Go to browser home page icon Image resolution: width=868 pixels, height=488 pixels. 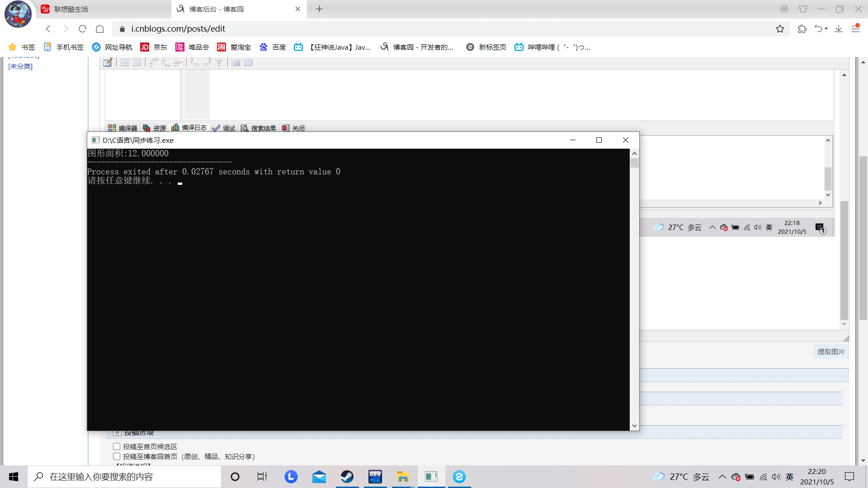coord(100,29)
